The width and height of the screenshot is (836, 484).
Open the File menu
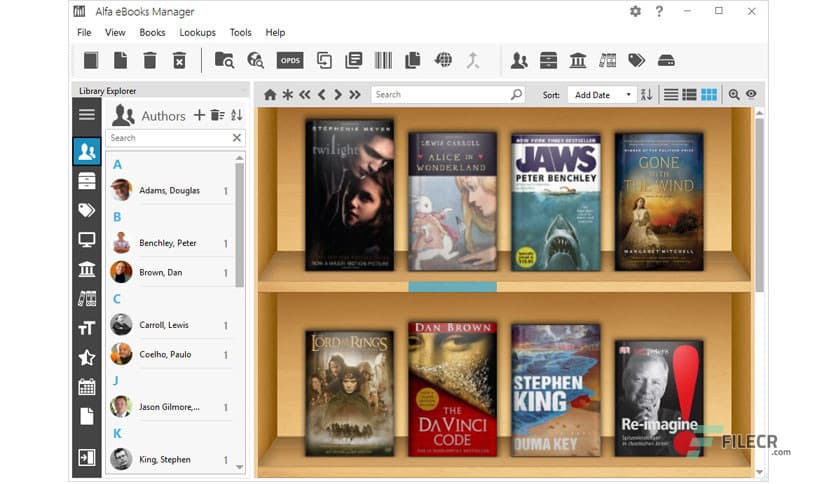pyautogui.click(x=84, y=33)
